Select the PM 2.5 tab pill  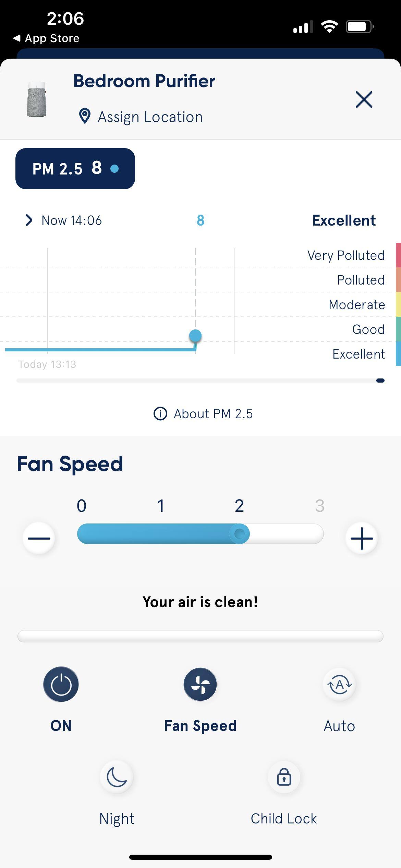tap(75, 169)
